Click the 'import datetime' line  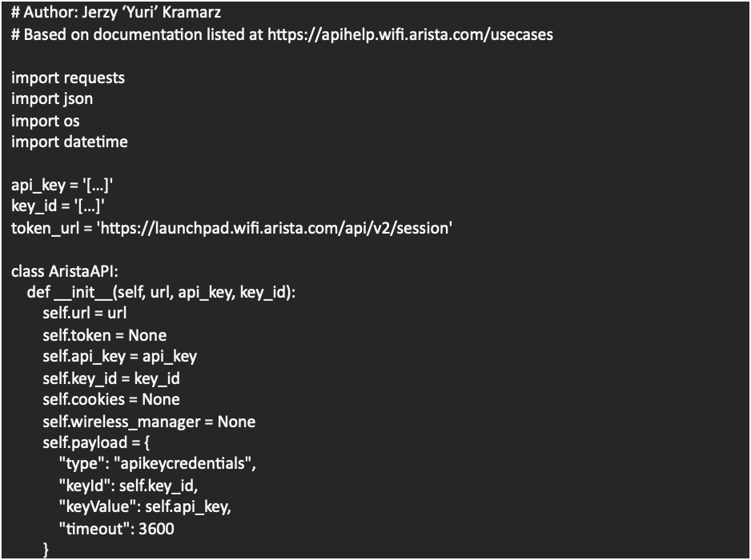tap(70, 142)
